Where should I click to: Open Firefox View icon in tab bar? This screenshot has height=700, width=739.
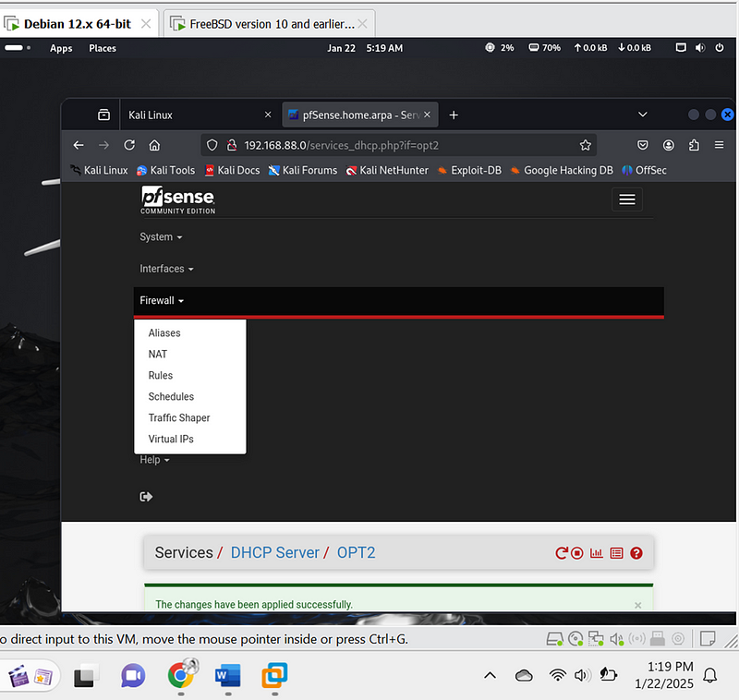[x=103, y=115]
